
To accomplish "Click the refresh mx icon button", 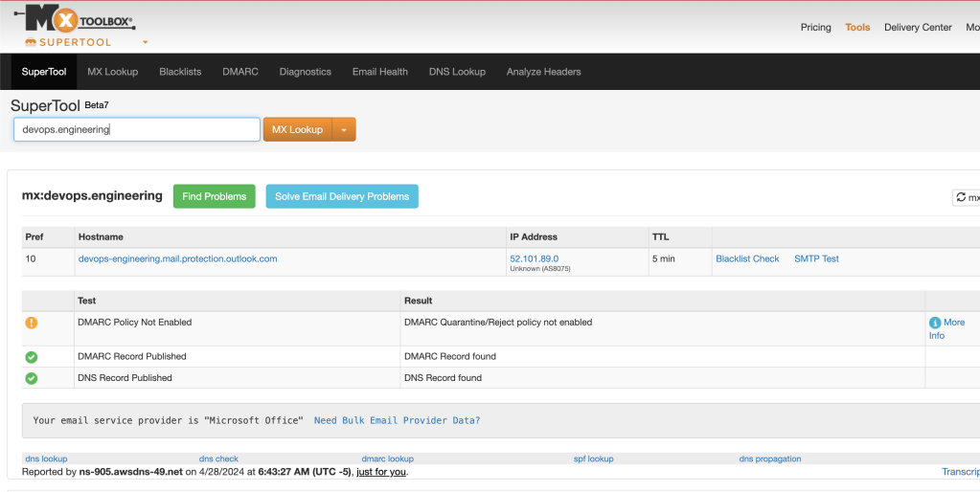I will click(967, 197).
